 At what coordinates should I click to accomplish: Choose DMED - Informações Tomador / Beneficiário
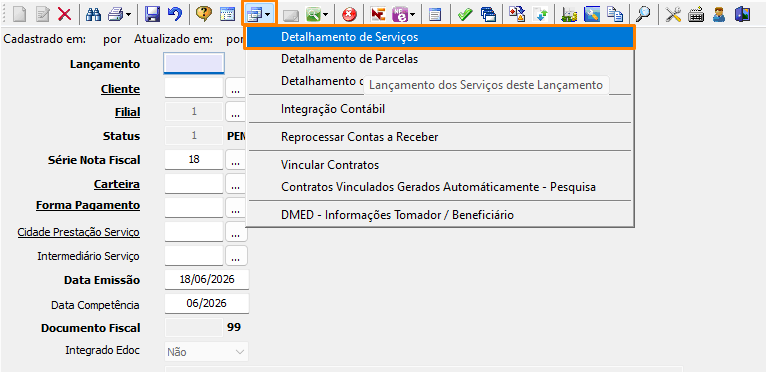pos(440,215)
